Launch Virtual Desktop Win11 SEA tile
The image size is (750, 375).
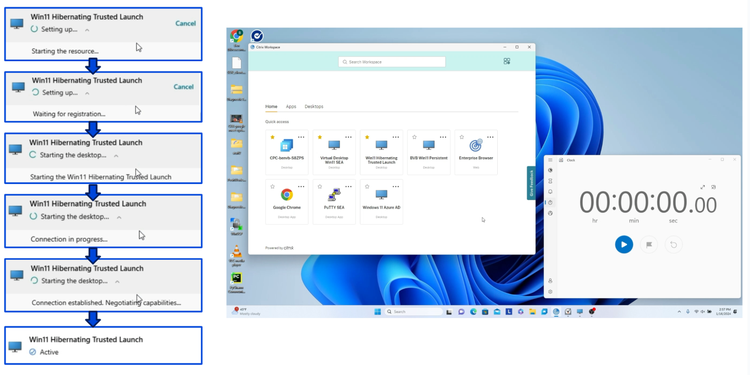(334, 152)
